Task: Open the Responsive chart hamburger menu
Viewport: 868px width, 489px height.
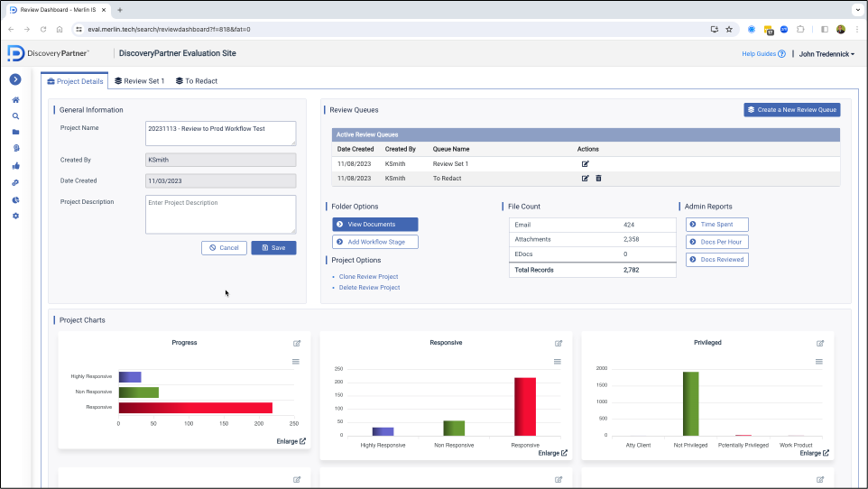Action: pyautogui.click(x=559, y=362)
